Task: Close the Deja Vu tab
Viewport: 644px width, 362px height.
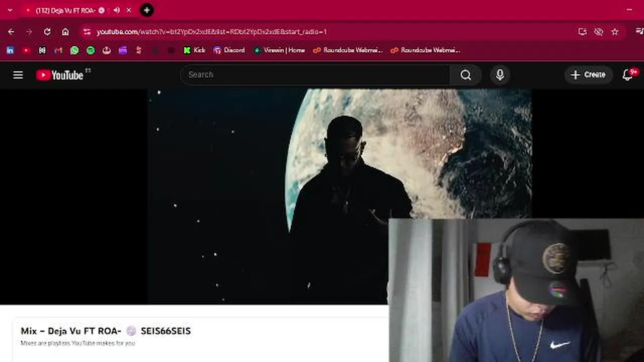Action: pos(129,10)
